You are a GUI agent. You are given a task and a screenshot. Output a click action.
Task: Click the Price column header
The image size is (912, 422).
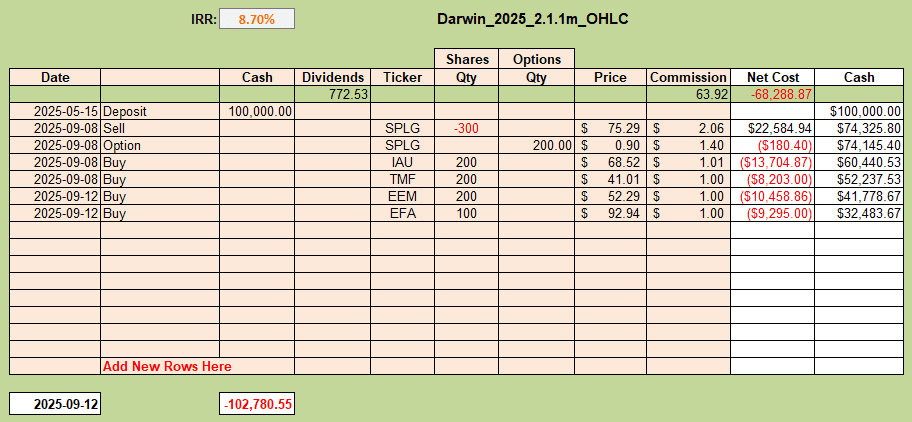tap(611, 77)
